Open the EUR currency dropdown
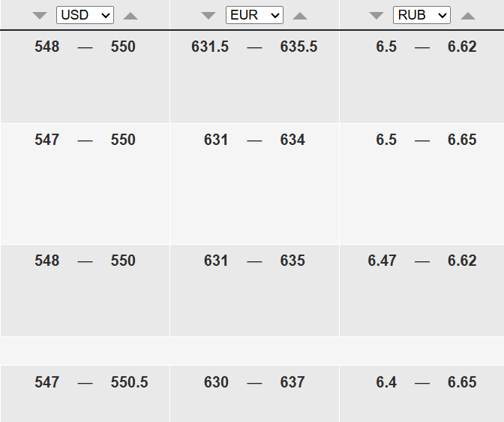504x422 pixels. pos(254,15)
